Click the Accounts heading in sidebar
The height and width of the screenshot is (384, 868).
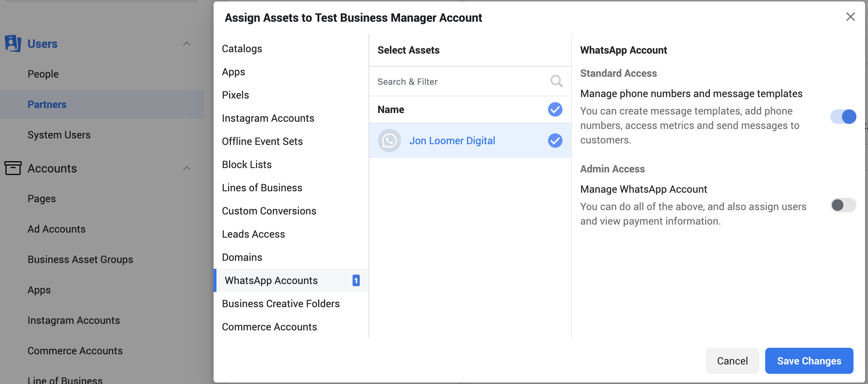[x=52, y=168]
